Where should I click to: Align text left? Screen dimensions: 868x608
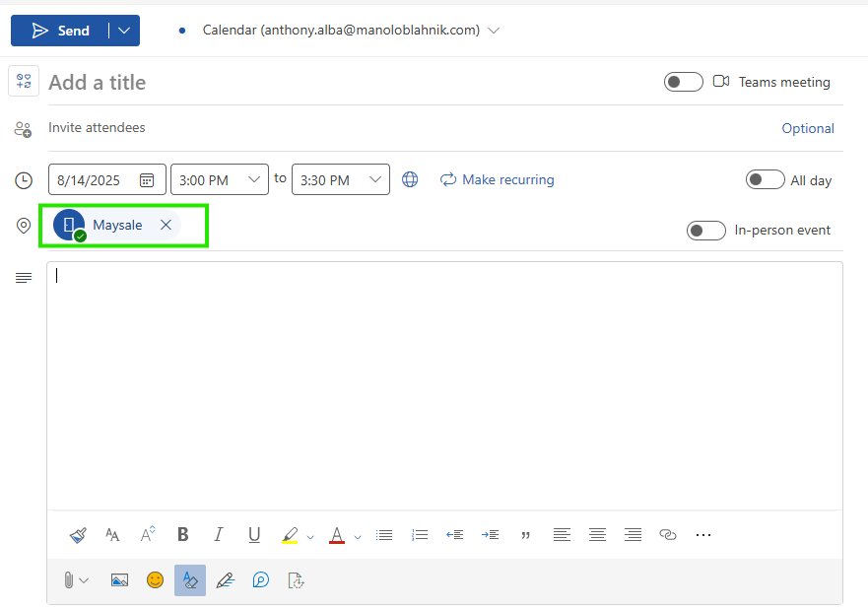[x=562, y=535]
